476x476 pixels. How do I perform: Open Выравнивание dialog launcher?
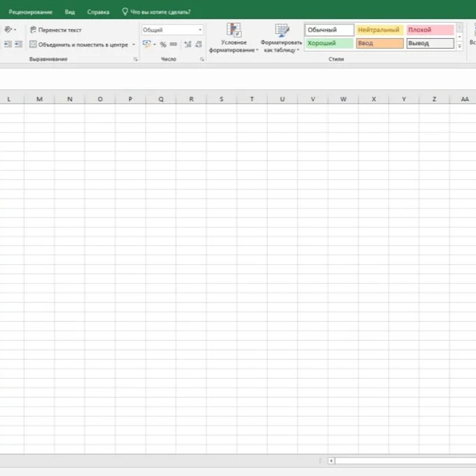click(x=136, y=59)
